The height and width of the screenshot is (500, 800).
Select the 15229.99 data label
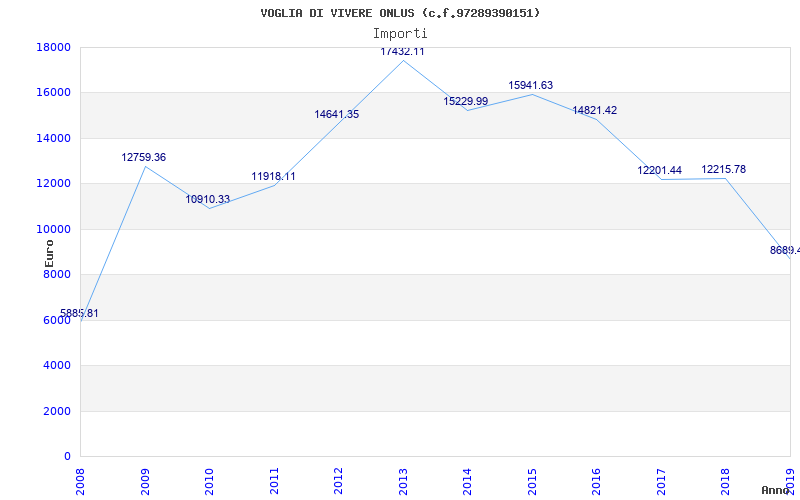pyautogui.click(x=465, y=101)
